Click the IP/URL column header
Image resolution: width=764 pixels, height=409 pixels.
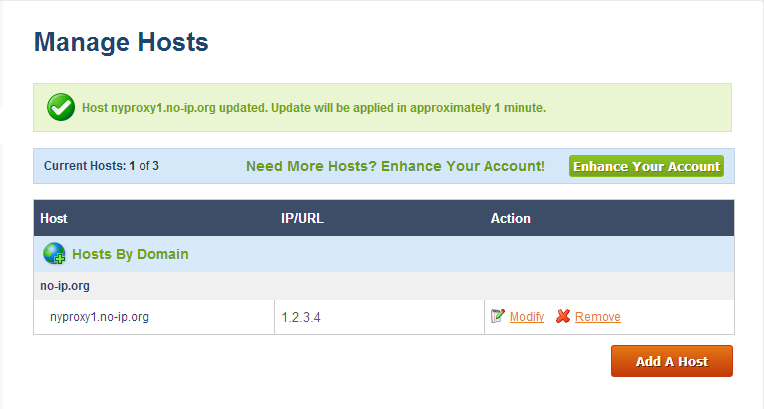pos(302,218)
